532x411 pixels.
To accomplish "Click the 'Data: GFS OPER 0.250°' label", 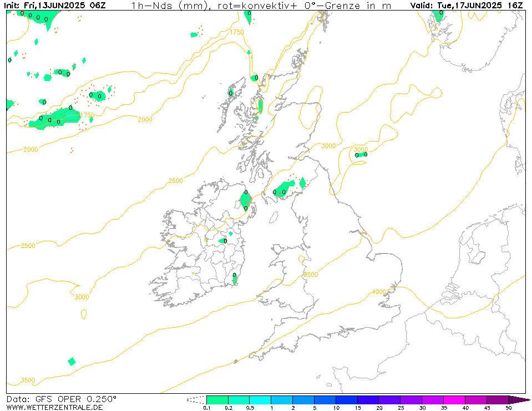I will (x=62, y=399).
